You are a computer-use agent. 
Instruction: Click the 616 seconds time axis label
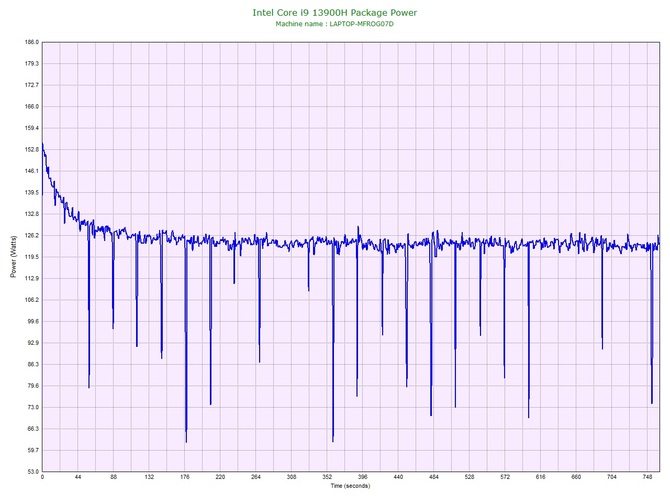pyautogui.click(x=541, y=477)
